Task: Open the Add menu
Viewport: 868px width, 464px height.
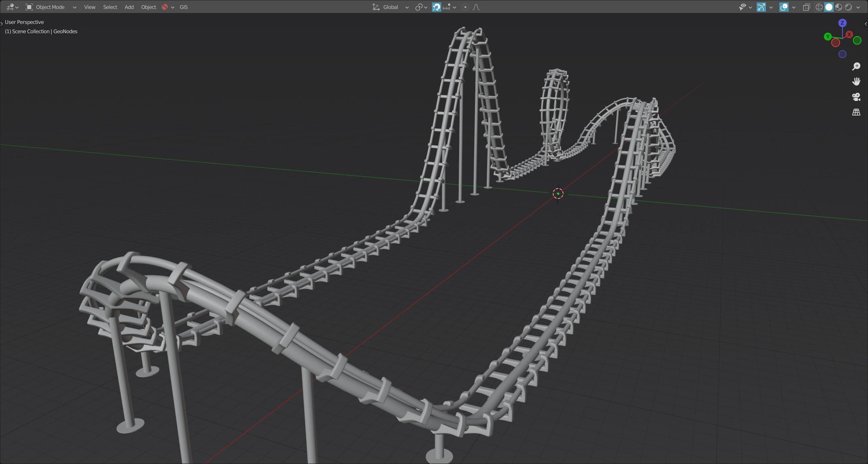Action: coord(129,7)
